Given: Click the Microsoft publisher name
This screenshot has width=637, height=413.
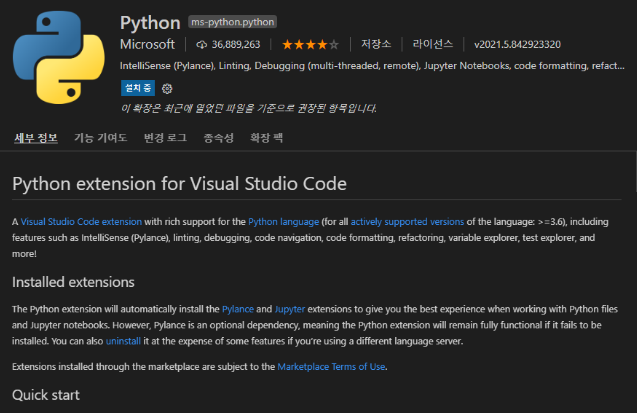Looking at the screenshot, I should click(147, 44).
